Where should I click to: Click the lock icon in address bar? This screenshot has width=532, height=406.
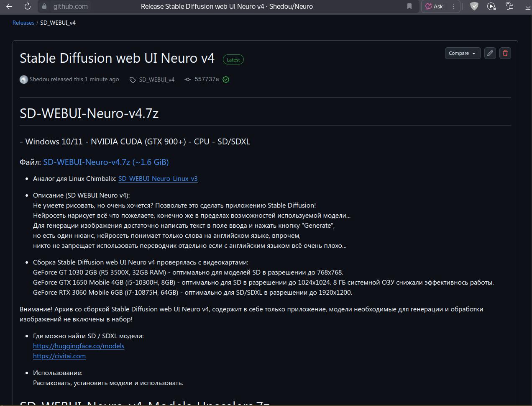pyautogui.click(x=44, y=6)
